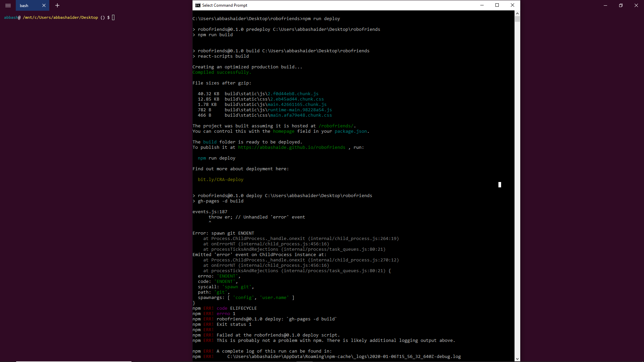The image size is (644, 362).
Task: Open a new terminal tab with the plus icon
Action: (57, 6)
